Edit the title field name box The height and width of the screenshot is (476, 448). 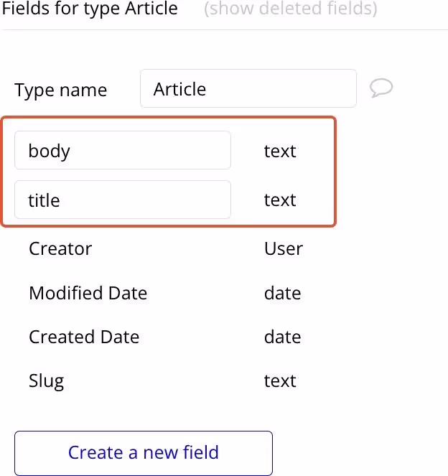pyautogui.click(x=123, y=200)
